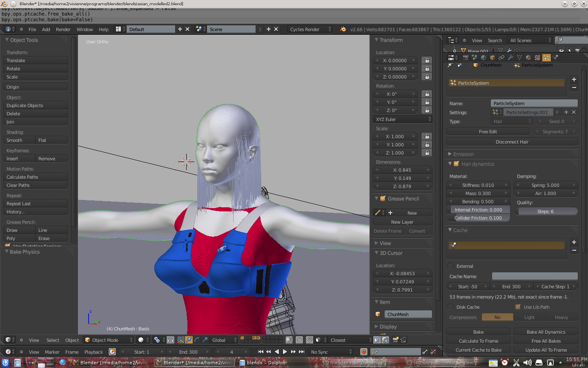This screenshot has width=588, height=368.
Task: Open the Window menu
Action: click(85, 29)
